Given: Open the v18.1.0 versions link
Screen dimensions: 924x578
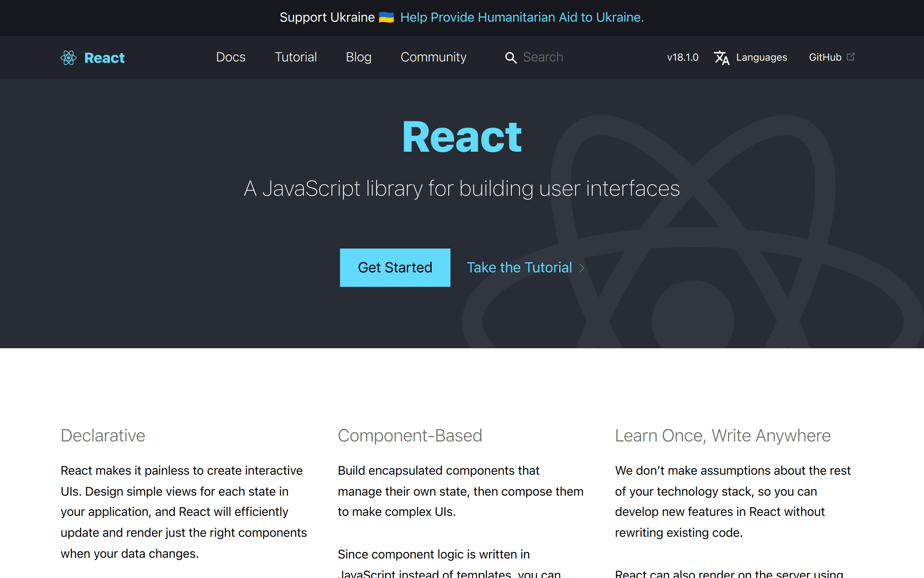Looking at the screenshot, I should pyautogui.click(x=683, y=57).
